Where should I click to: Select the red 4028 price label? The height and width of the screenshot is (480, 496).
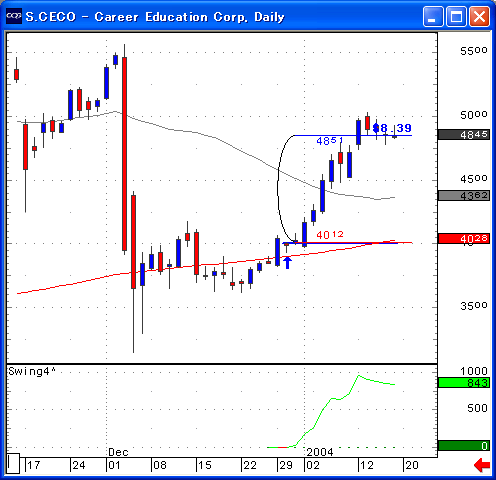click(464, 238)
